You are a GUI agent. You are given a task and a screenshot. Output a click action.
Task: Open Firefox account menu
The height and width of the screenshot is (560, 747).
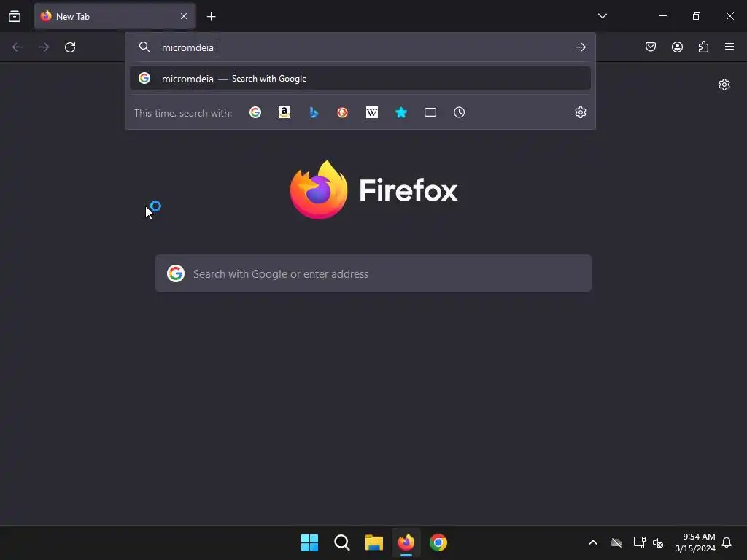pos(677,47)
